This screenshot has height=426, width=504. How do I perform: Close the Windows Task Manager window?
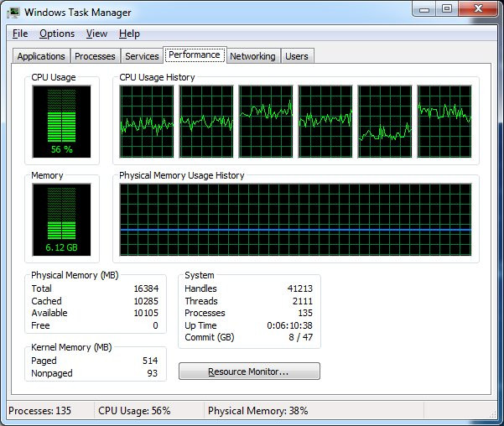point(478,9)
